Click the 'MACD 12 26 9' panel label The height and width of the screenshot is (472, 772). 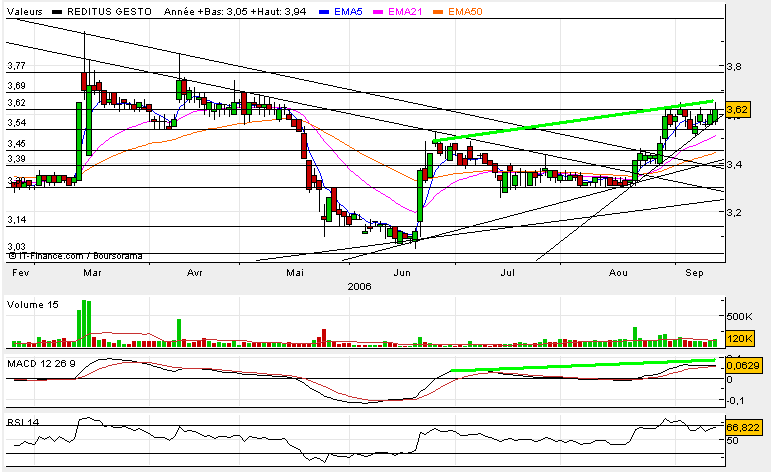tap(41, 364)
